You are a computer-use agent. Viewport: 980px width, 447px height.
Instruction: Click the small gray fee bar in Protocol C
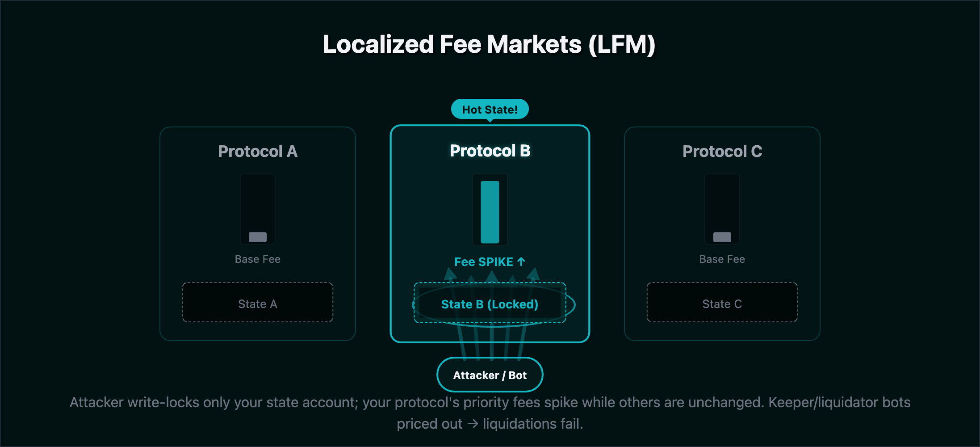pyautogui.click(x=722, y=237)
